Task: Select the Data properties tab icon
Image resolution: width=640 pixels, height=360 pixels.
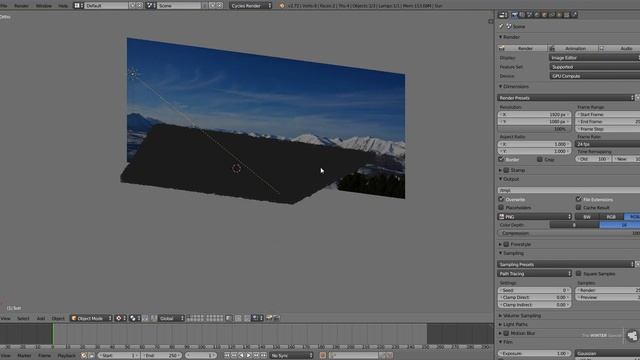Action: (559, 15)
